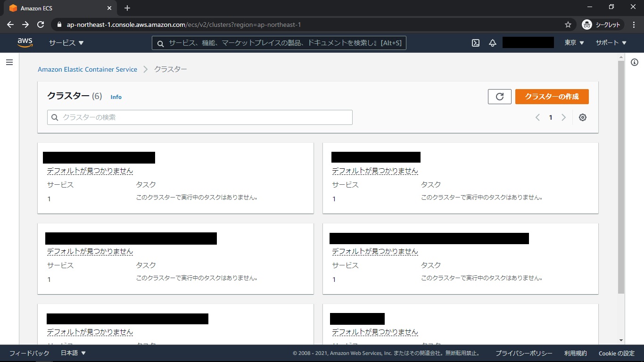
Task: Go to next page of clusters
Action: point(563,117)
